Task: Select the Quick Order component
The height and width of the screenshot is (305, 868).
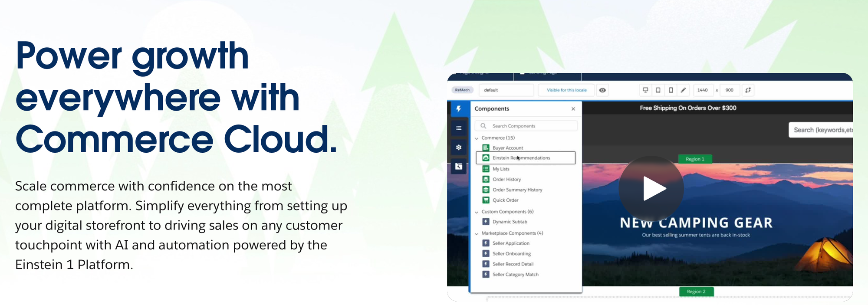Action: pos(500,200)
